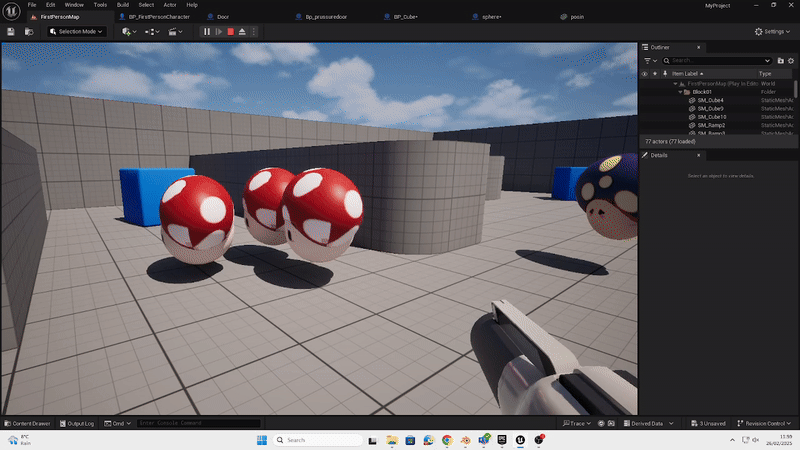Open the Cinematics clapperboard dropdown
Image resolution: width=800 pixels, height=450 pixels.
(175, 32)
